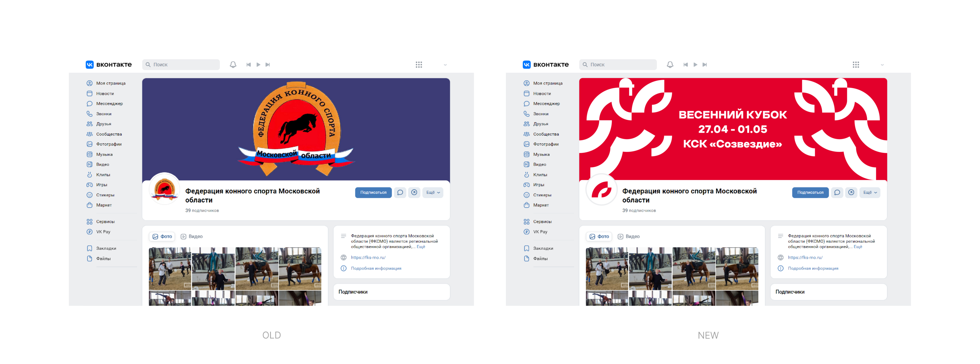The height and width of the screenshot is (364, 980).
Task: Click the notification bell in the OLD mockup
Action: (233, 64)
